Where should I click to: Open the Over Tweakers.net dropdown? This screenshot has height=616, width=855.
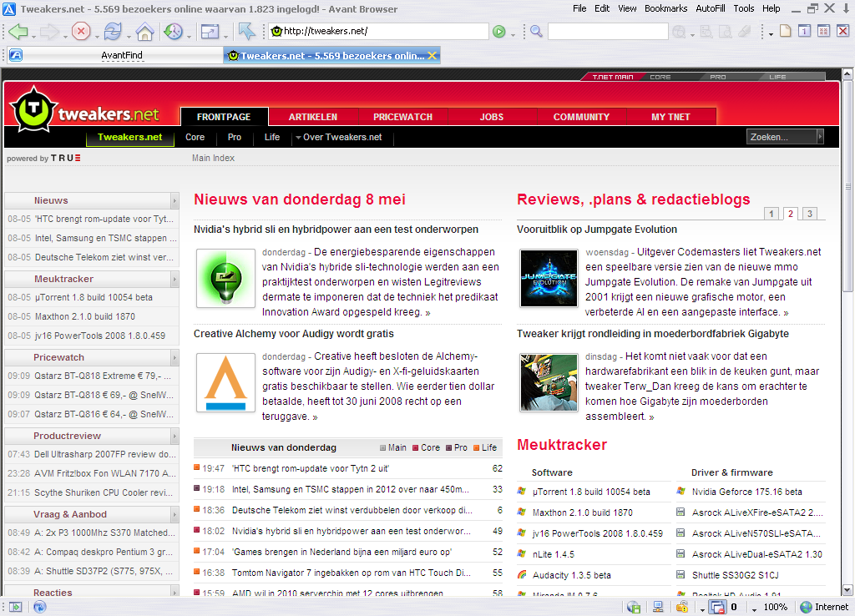click(x=339, y=138)
